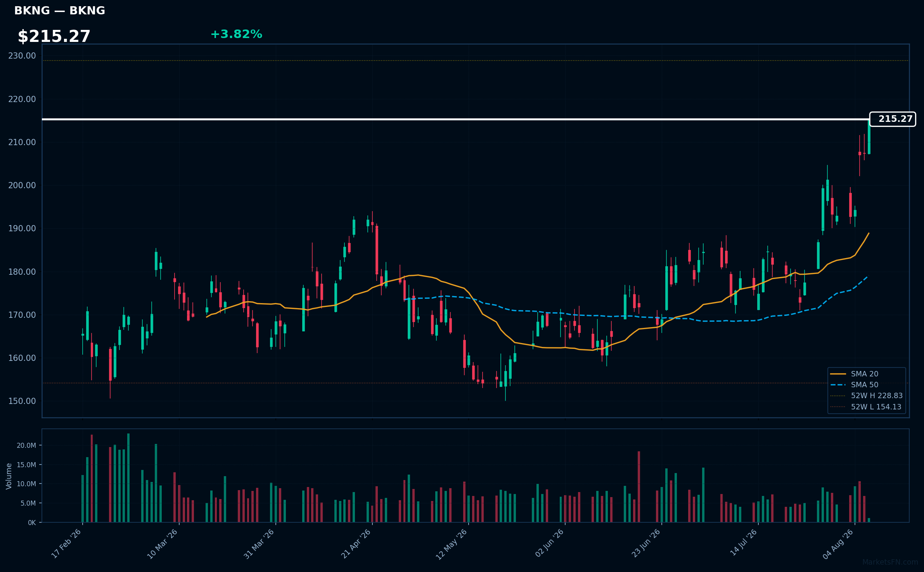Select the 52W H 228.83 legend entry
Screen dimensions: 924x572
click(866, 395)
